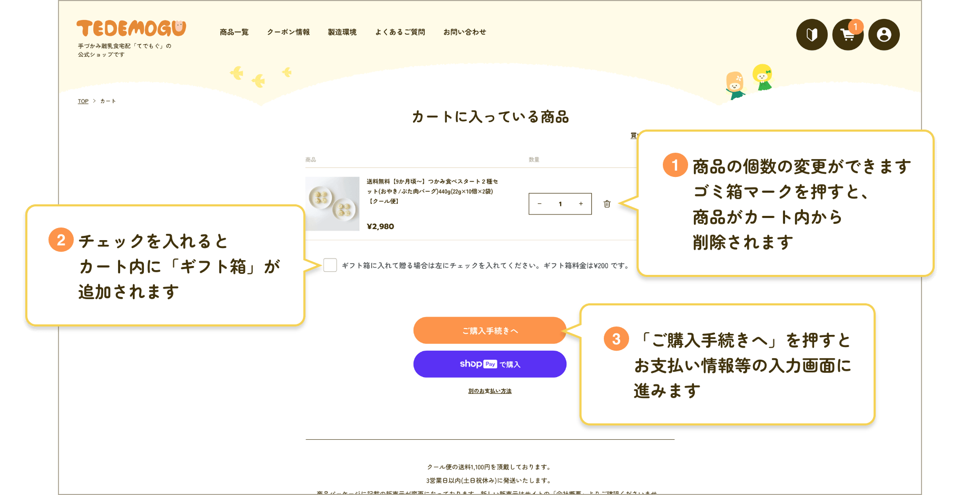Decrease quantity with the minus button
The image size is (980, 495).
coord(539,204)
